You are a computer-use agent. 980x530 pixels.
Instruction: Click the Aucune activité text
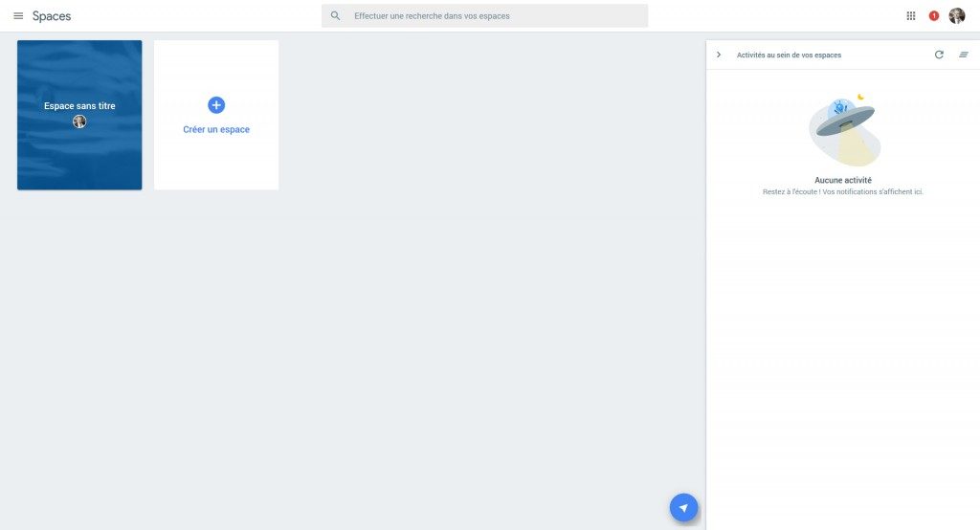[x=842, y=180]
